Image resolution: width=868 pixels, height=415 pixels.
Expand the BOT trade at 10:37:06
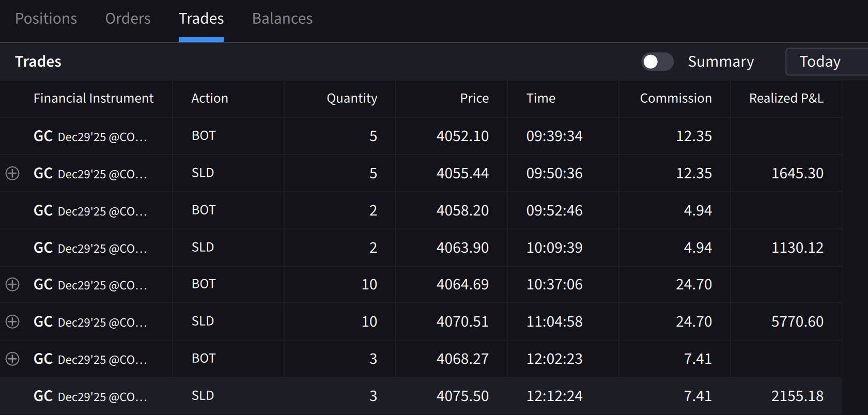coord(12,284)
